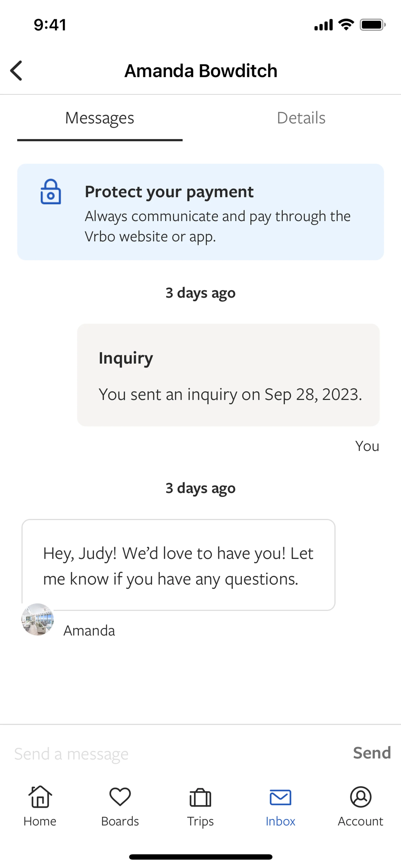
Task: Tap the 9:41 clock in the status bar
Action: [50, 25]
